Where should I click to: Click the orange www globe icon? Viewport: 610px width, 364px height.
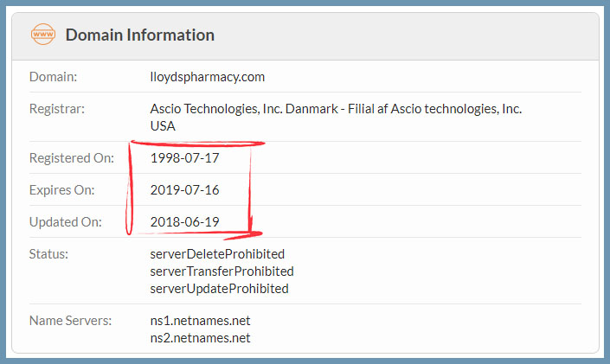[x=42, y=35]
